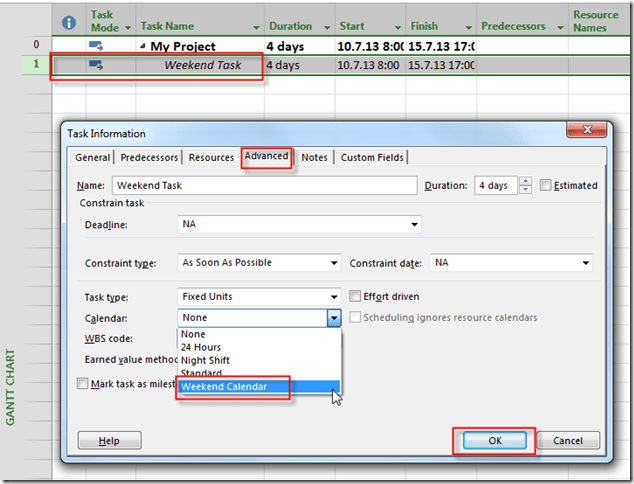Toggle the Estimated checkbox
634x484 pixels.
[545, 185]
